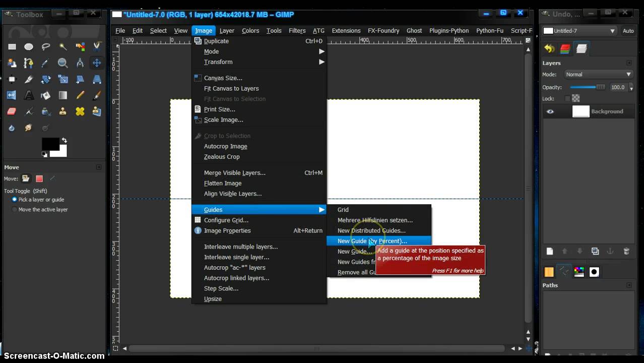
Task: Expand the Mode submenu
Action: pos(260,51)
